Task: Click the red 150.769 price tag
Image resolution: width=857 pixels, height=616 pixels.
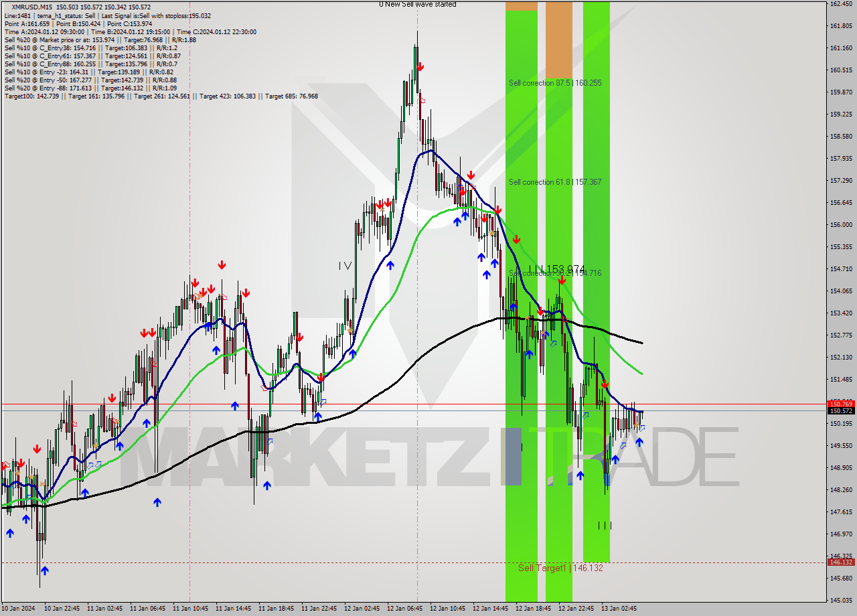Action: pos(841,404)
